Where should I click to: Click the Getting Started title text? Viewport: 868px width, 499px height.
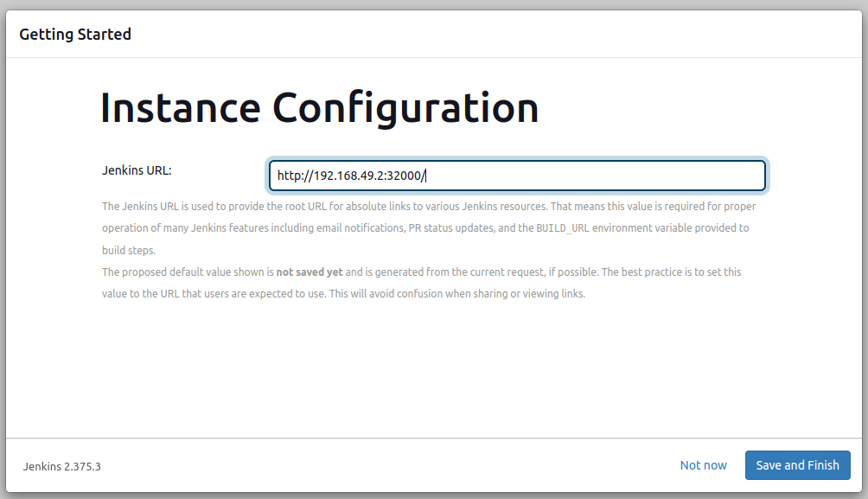coord(75,35)
